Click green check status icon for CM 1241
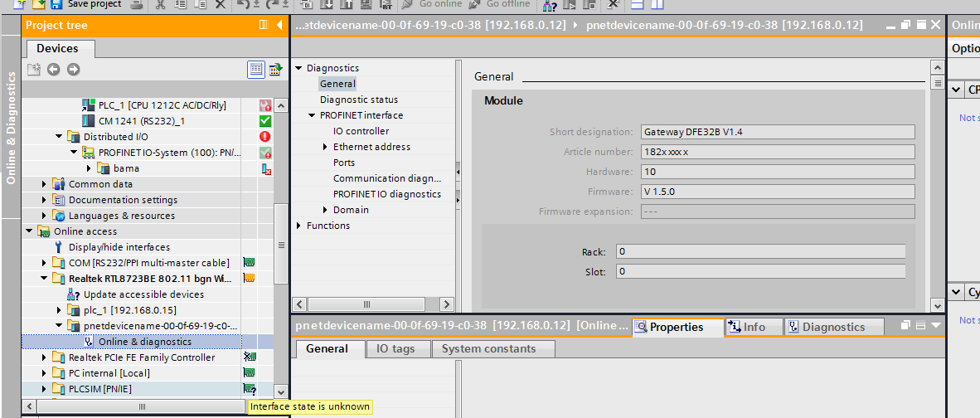980x418 pixels. click(x=265, y=120)
